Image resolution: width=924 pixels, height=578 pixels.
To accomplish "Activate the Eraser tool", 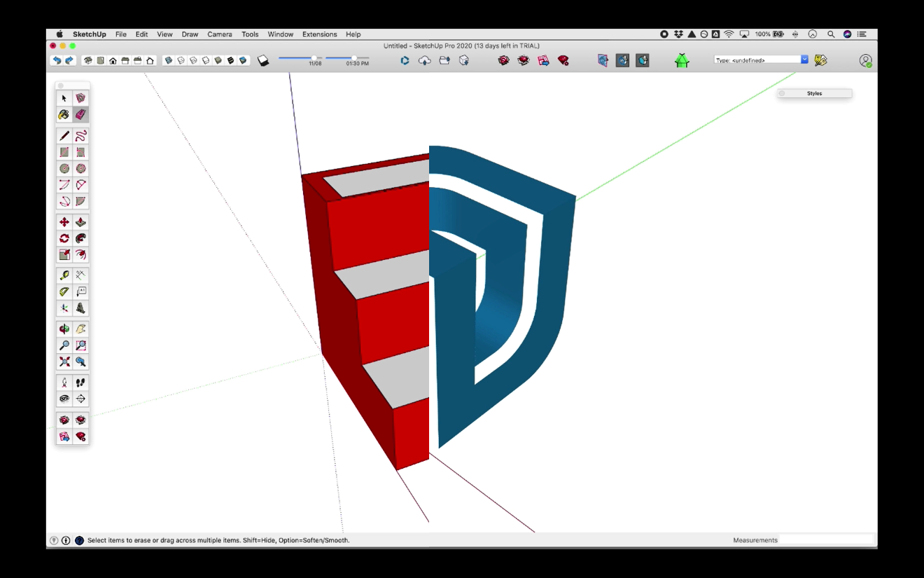I will point(80,115).
